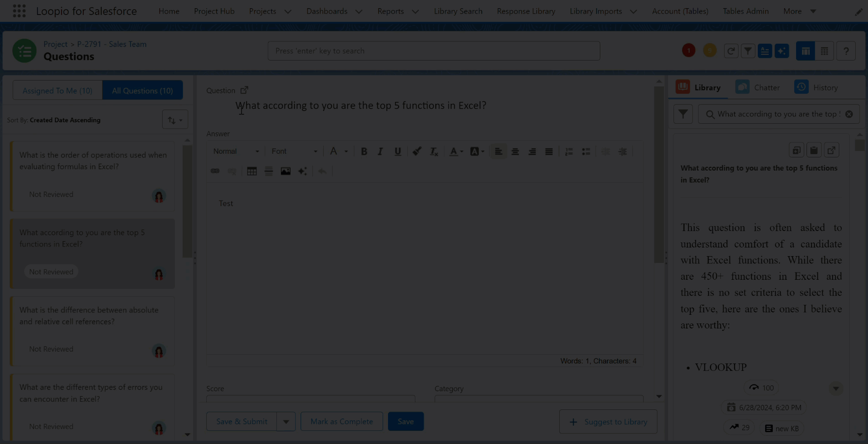Screen dimensions: 868x444
Task: Align answer text right
Action: click(532, 151)
